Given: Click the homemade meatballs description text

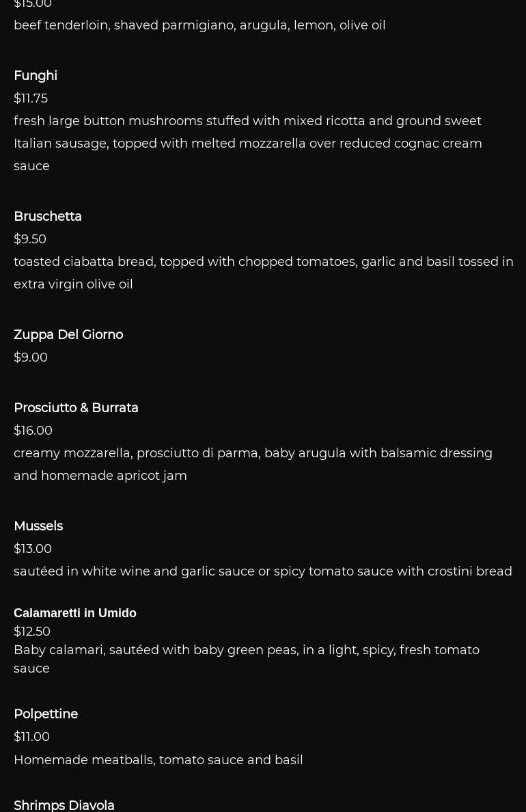Looking at the screenshot, I should [x=158, y=760].
